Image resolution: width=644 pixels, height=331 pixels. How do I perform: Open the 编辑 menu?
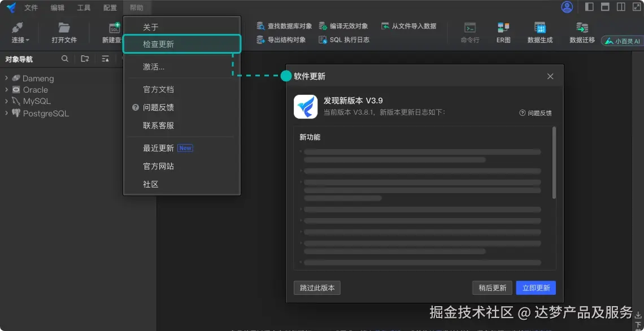tap(57, 7)
